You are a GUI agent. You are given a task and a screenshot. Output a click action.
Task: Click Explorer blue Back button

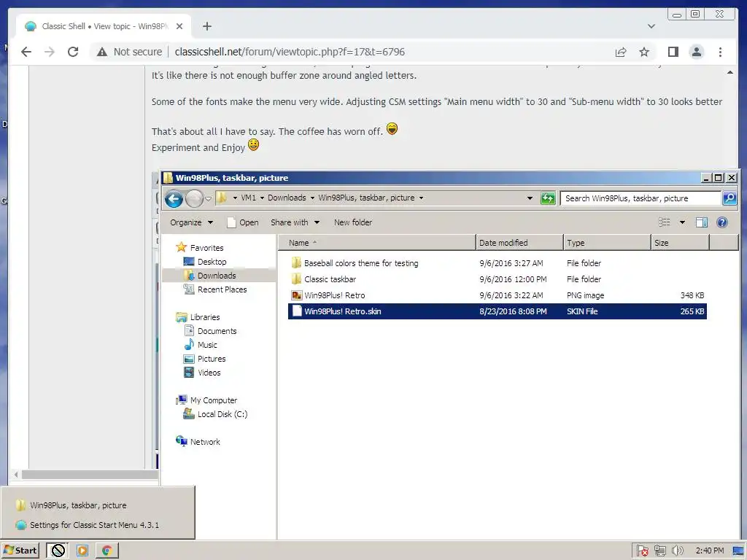pyautogui.click(x=174, y=198)
